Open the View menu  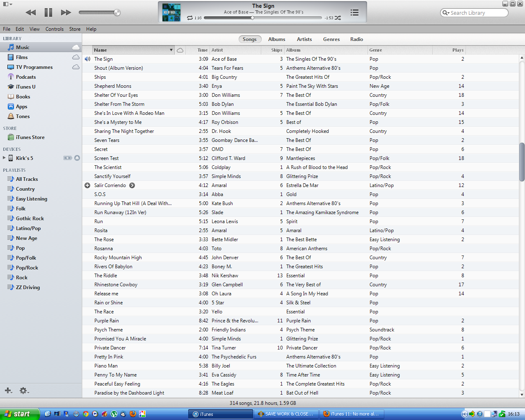34,29
